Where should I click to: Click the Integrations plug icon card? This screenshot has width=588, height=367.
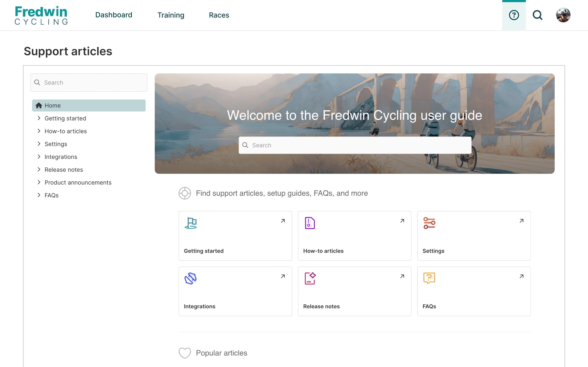(190, 278)
